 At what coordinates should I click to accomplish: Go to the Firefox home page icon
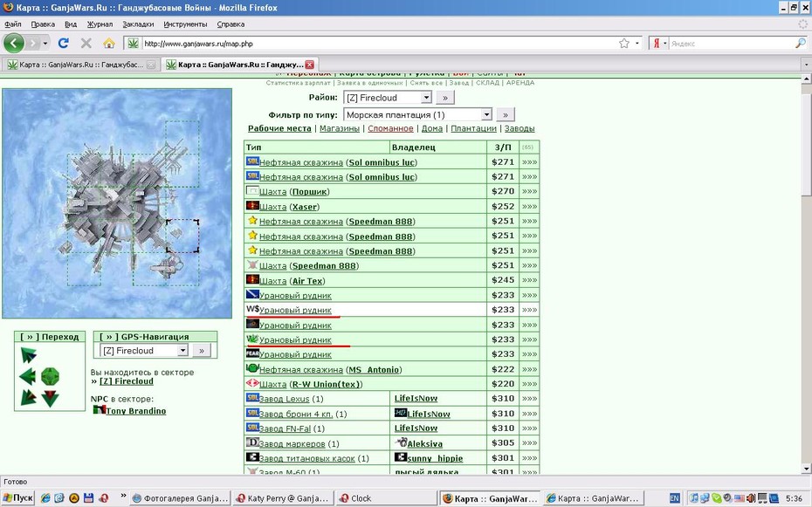click(109, 44)
